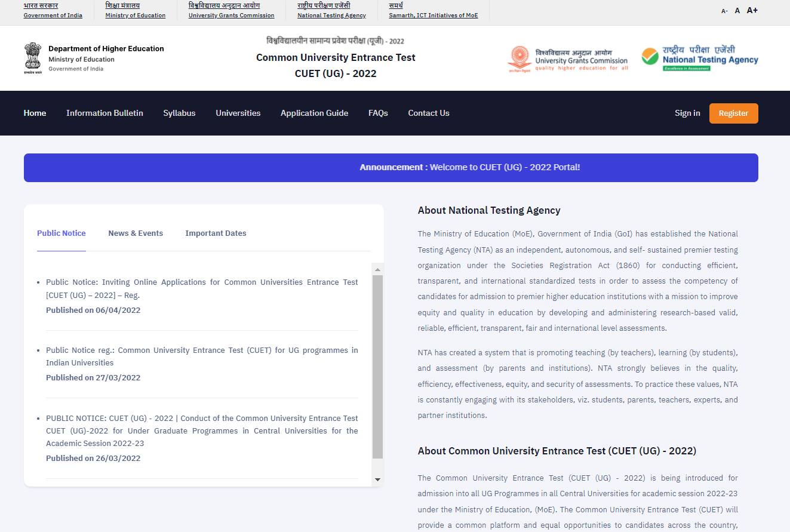Viewport: 790px width, 532px height.
Task: Open notice Inviting Online Applications for CUET
Action: click(202, 288)
